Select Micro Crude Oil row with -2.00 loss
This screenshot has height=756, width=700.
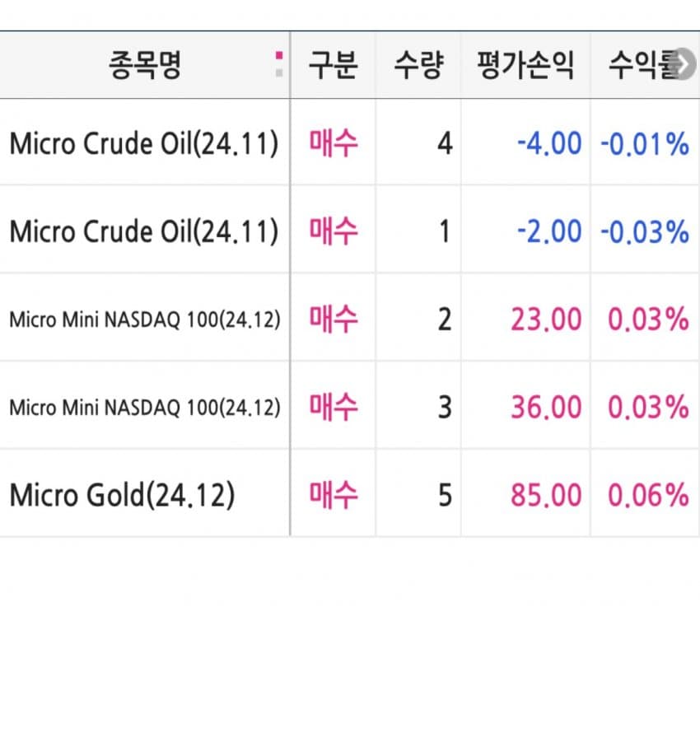pyautogui.click(x=143, y=231)
